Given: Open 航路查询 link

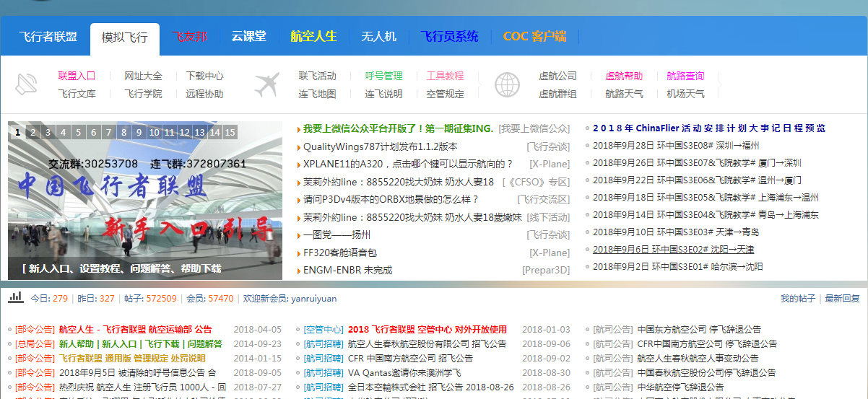Looking at the screenshot, I should [685, 76].
